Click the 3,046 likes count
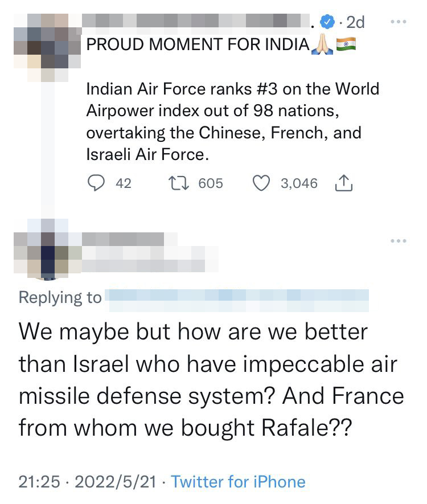 (x=299, y=183)
